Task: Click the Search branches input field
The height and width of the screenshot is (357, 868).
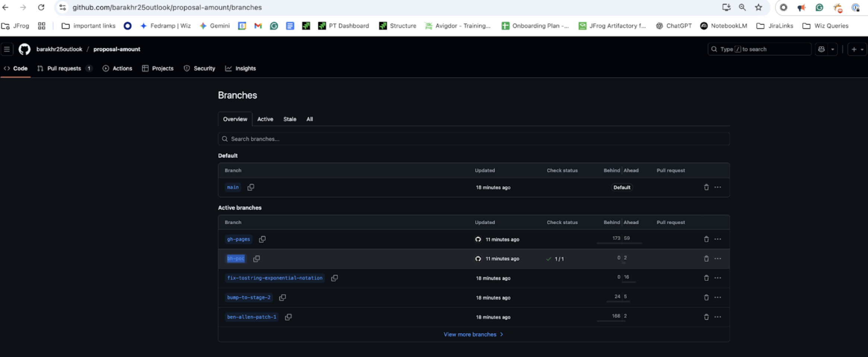Action: coord(474,139)
